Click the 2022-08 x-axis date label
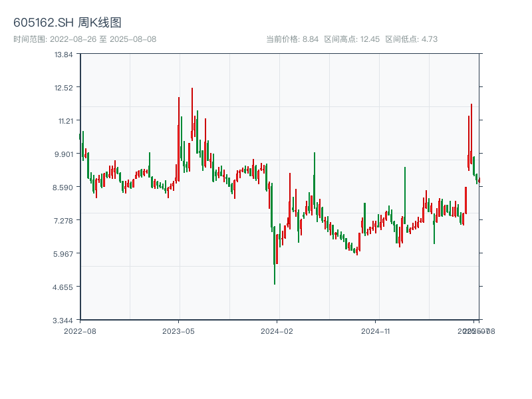Viewport: 532px width, 399px height. [80, 331]
